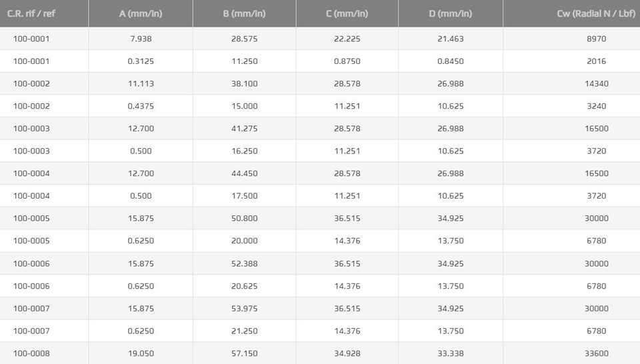Click the 33600 Cw value
Viewport: 640px width, 364px height.
(x=596, y=353)
